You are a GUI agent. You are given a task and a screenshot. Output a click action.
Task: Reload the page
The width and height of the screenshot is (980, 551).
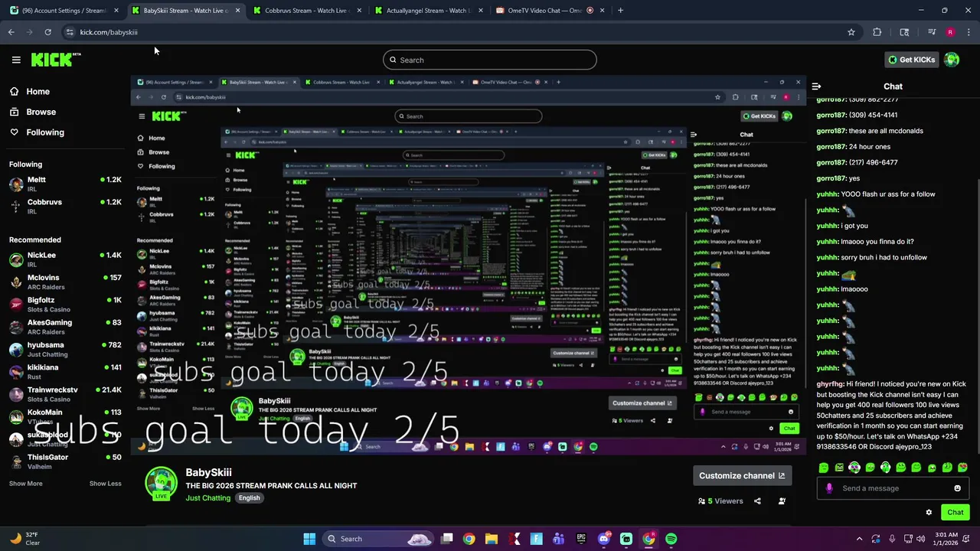(47, 32)
